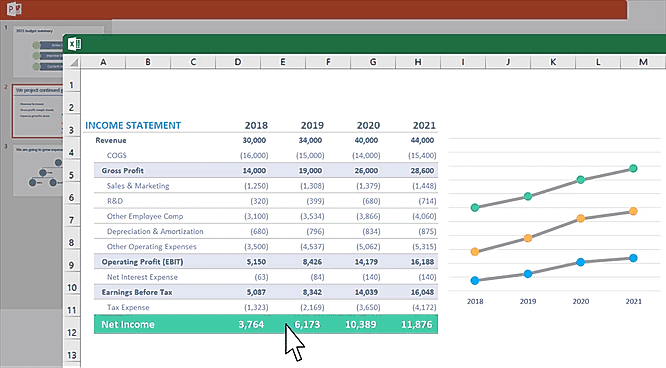The height and width of the screenshot is (368, 666).
Task: Click the COGS row label
Action: pos(117,156)
